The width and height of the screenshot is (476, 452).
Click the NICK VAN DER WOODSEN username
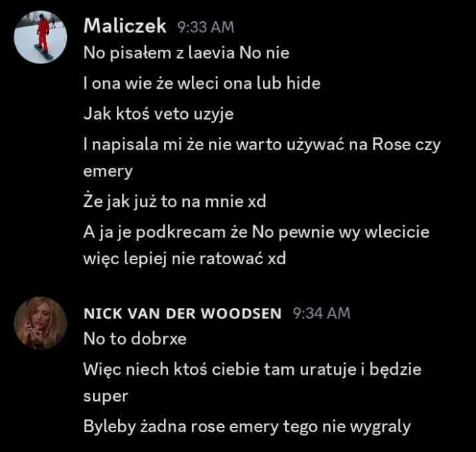(182, 313)
